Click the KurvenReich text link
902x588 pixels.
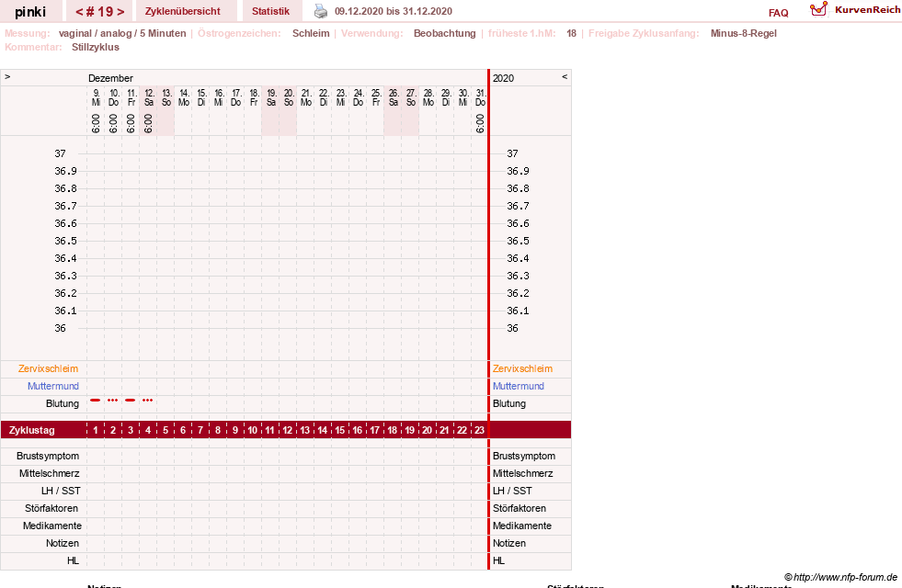pyautogui.click(x=867, y=10)
